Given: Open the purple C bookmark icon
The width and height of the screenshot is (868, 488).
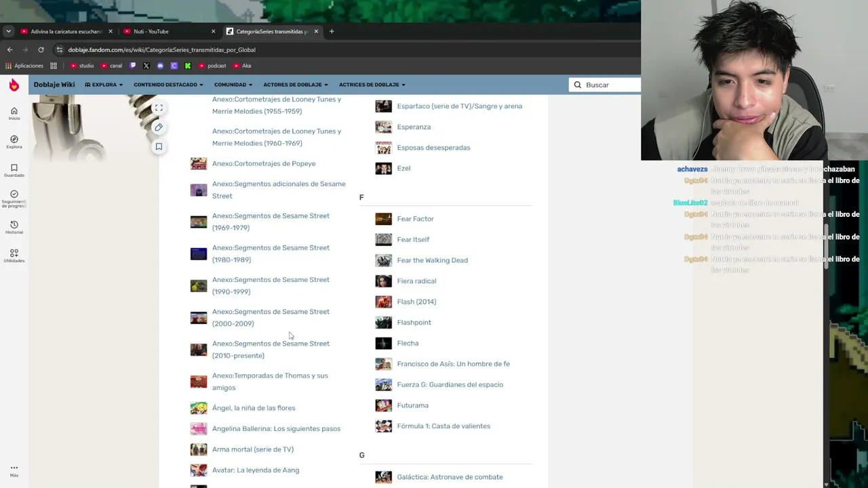Looking at the screenshot, I should coord(174,66).
